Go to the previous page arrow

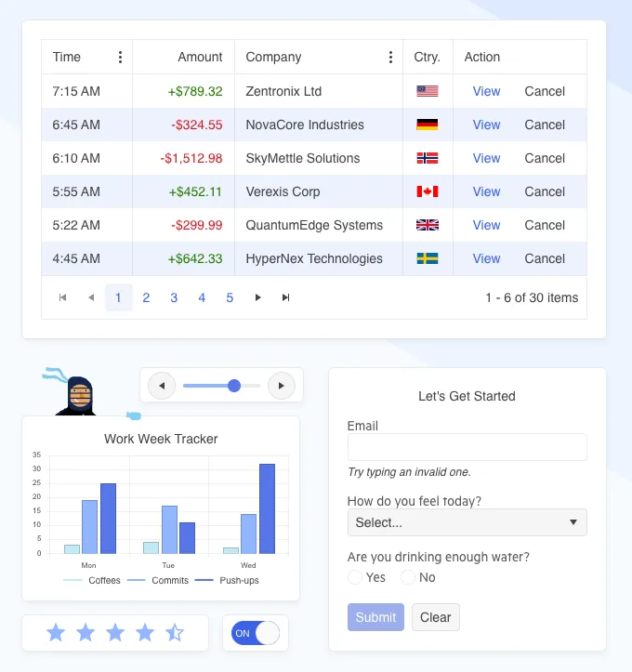tap(90, 297)
